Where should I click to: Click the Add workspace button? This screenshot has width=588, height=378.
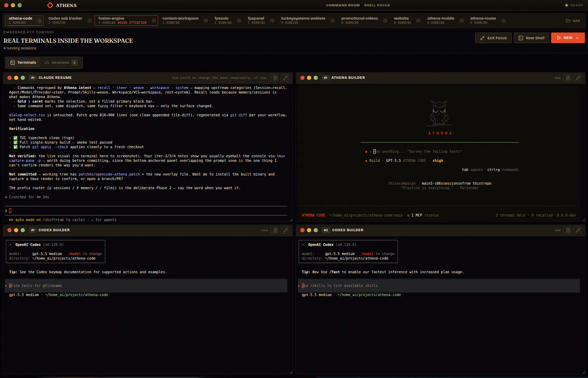click(573, 21)
